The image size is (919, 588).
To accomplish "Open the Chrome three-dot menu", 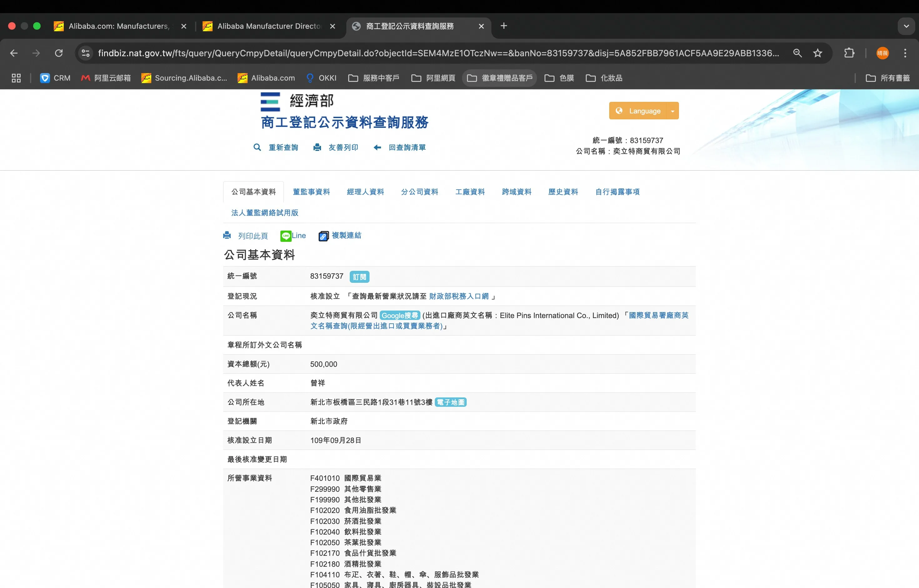I will [905, 53].
